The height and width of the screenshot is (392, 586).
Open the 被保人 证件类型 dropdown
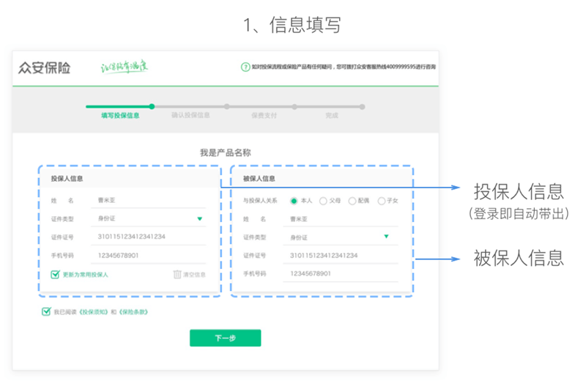pos(386,237)
